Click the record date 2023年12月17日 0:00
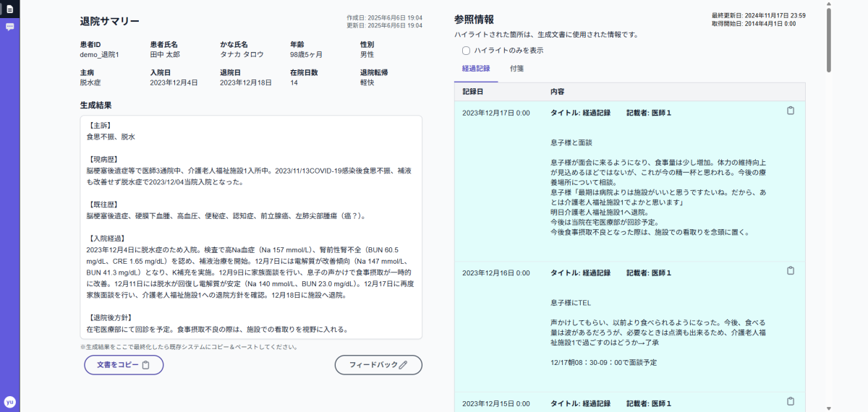The width and height of the screenshot is (868, 412). click(496, 113)
